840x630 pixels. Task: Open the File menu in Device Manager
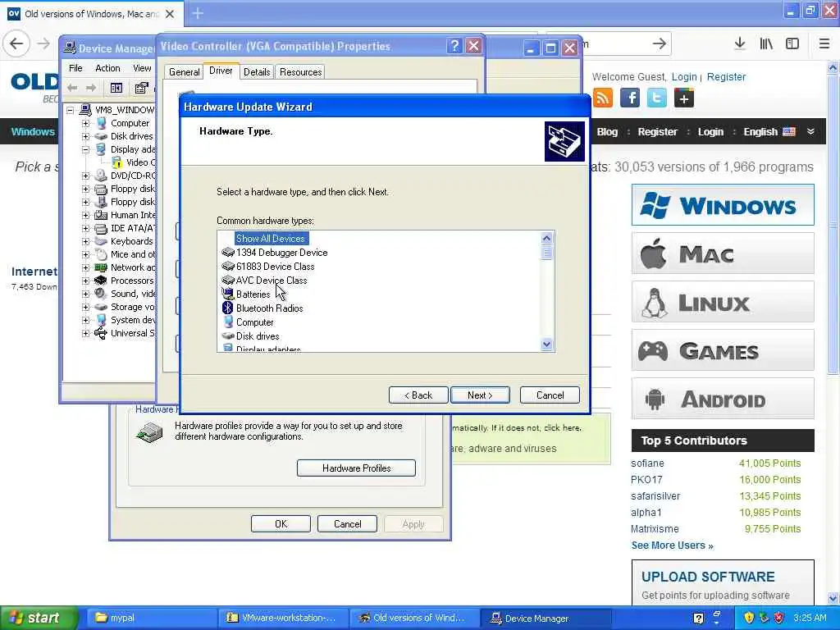point(75,68)
